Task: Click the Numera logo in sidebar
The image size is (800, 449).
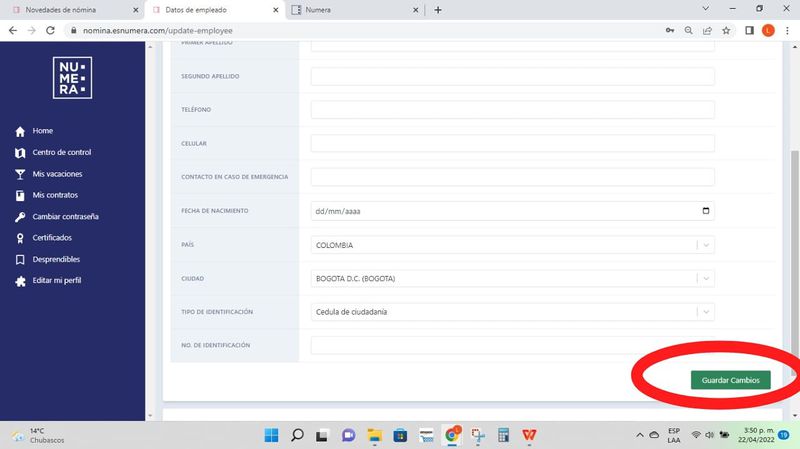Action: pyautogui.click(x=72, y=78)
